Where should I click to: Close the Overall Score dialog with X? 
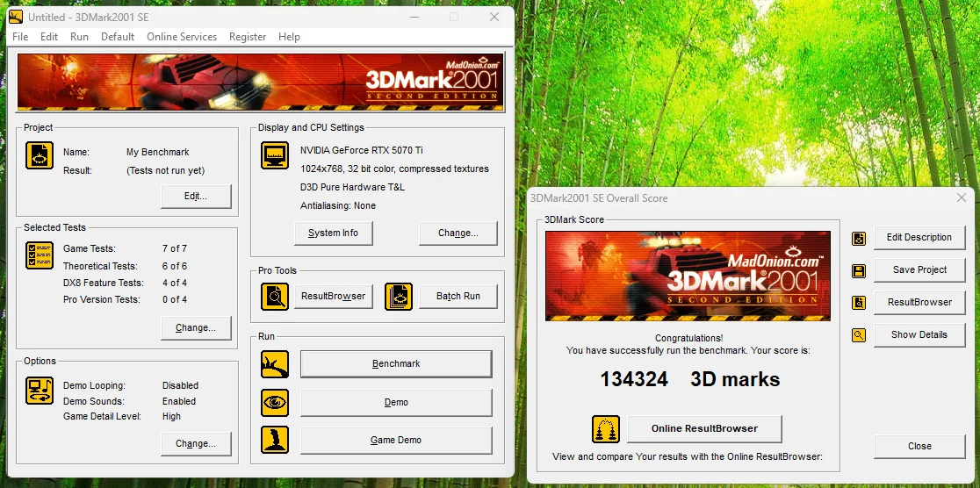pos(962,198)
